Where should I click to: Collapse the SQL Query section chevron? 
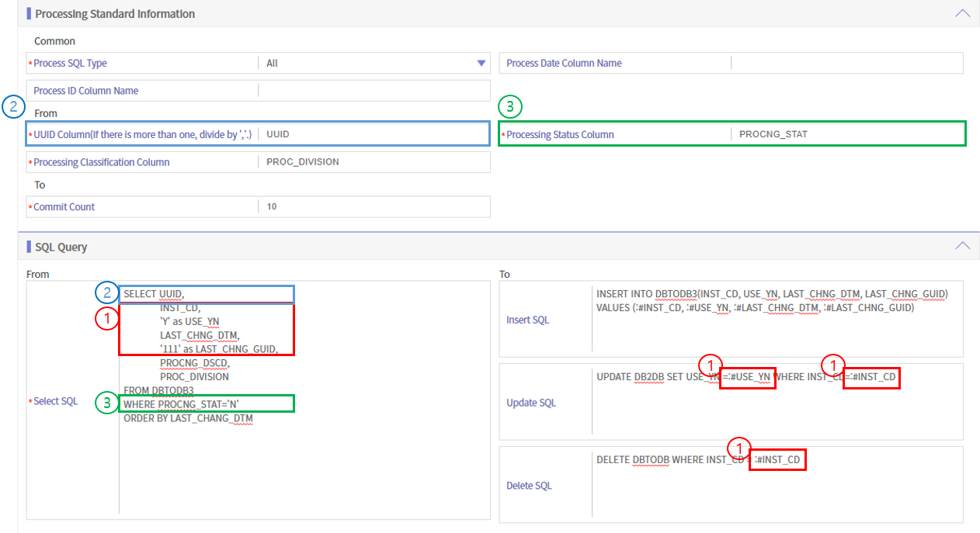click(962, 245)
